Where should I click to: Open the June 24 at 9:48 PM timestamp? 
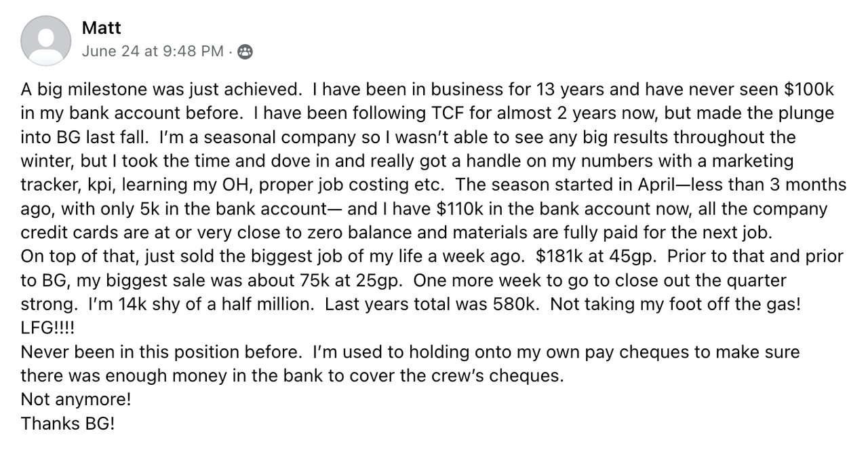click(153, 52)
